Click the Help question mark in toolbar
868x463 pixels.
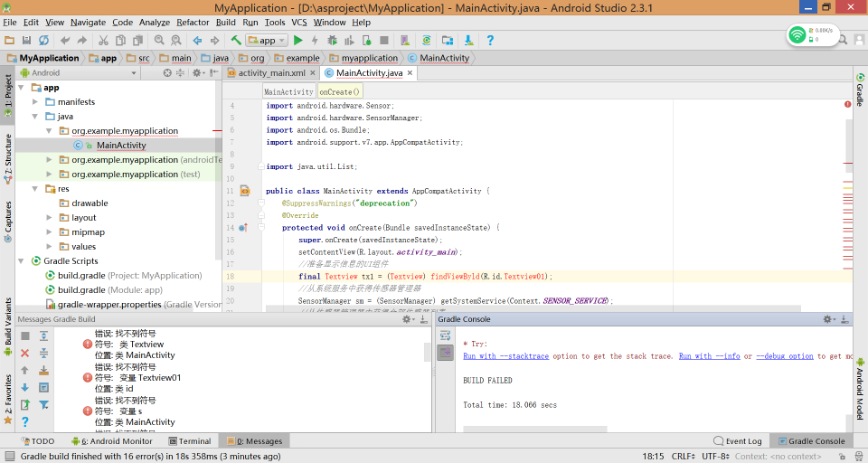click(490, 41)
